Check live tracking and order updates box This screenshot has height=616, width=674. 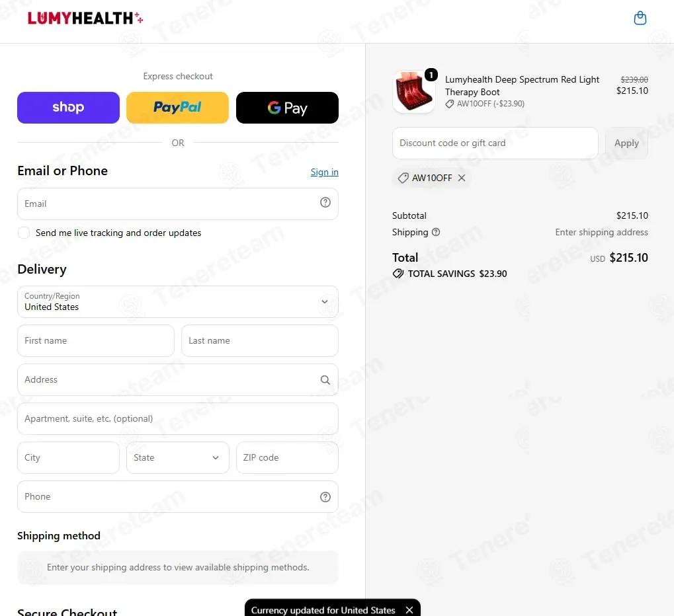[24, 233]
